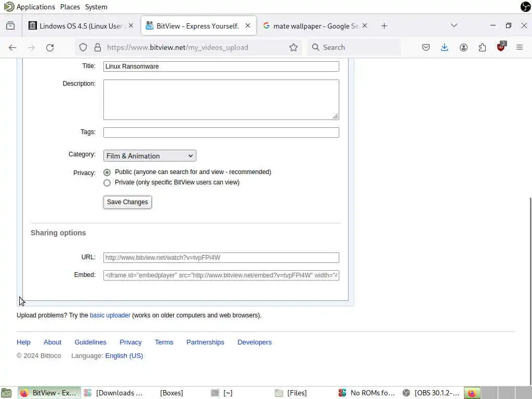Click the uBlock Origin extension icon
The height and width of the screenshot is (399, 532).
coord(501,47)
